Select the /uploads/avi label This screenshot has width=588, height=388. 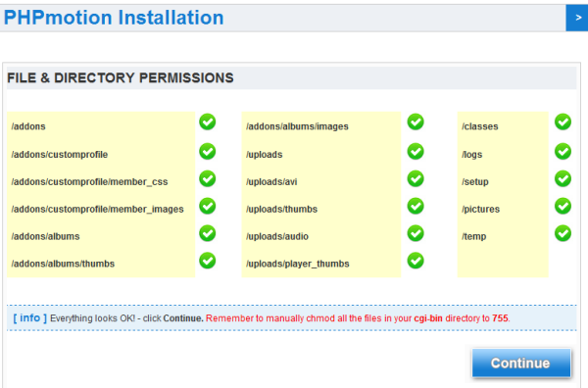coord(271,182)
